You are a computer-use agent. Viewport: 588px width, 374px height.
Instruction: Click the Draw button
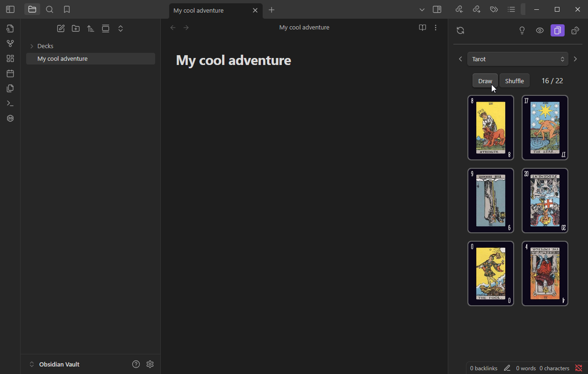(x=485, y=81)
